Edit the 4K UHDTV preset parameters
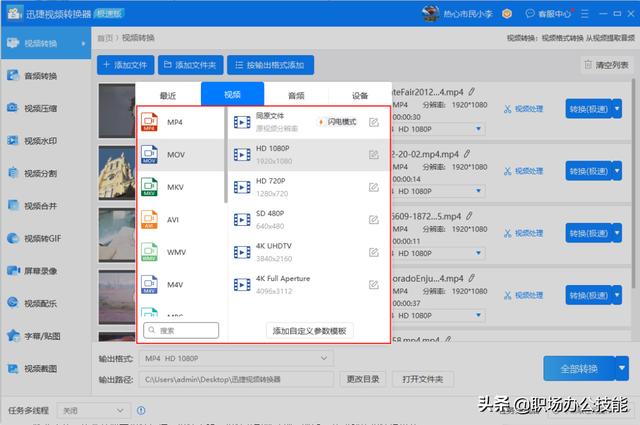This screenshot has width=640, height=425. click(x=373, y=252)
